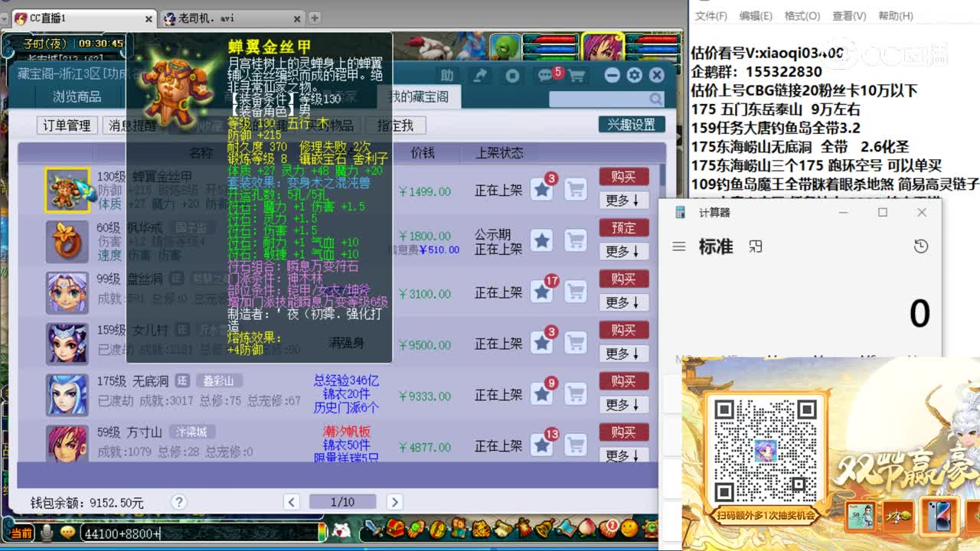The image size is (980, 551).
Task: Click sword icon in game toolbar
Action: point(373,529)
